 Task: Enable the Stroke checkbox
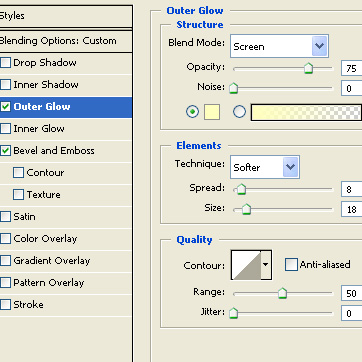[5, 305]
